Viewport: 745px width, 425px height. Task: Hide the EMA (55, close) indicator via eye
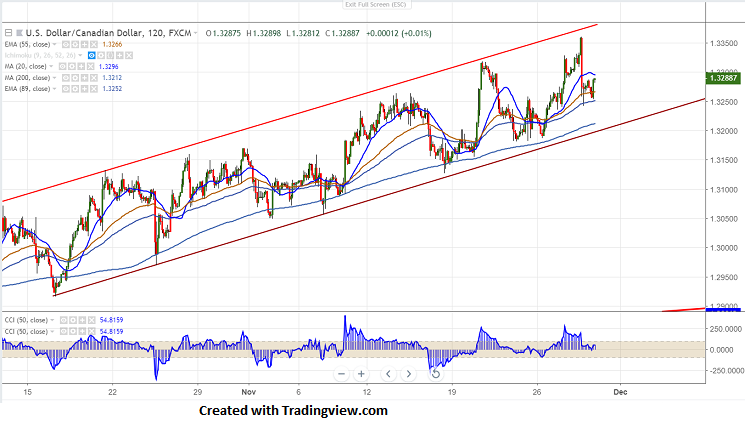tap(66, 44)
